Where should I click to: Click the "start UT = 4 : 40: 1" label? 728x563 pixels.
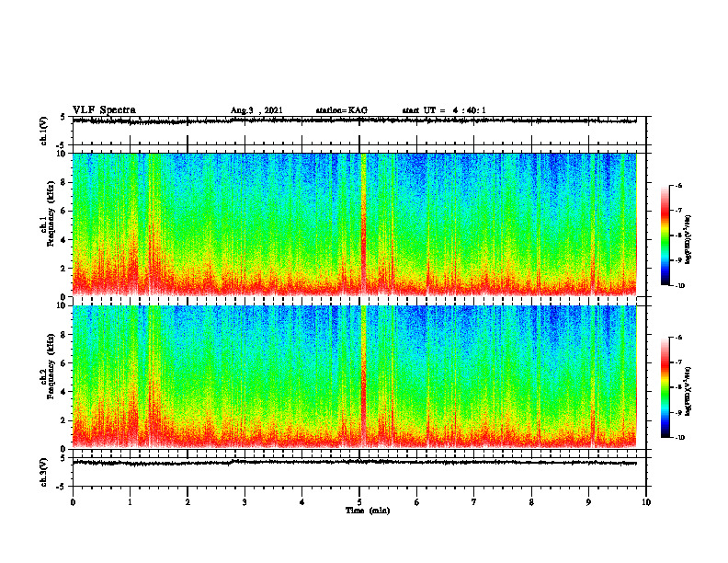[444, 110]
